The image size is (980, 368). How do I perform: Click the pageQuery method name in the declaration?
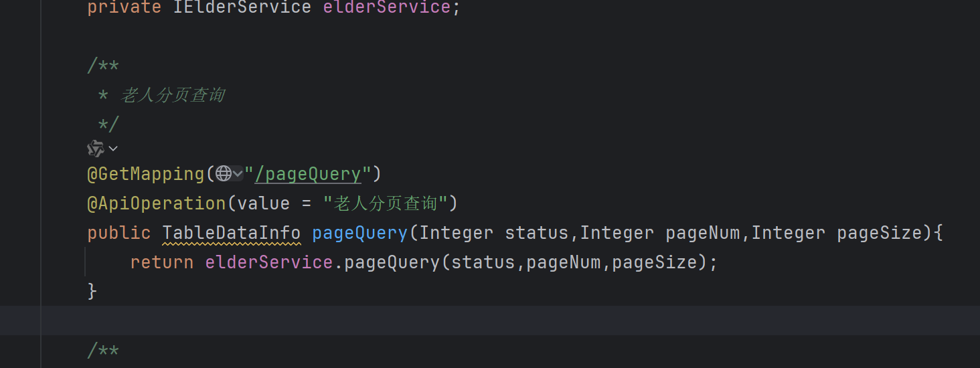tap(360, 233)
